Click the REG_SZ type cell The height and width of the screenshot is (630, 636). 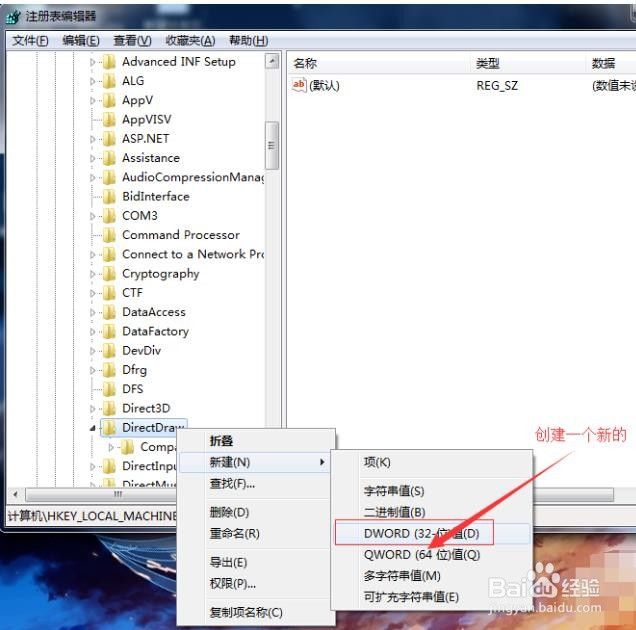(x=497, y=86)
